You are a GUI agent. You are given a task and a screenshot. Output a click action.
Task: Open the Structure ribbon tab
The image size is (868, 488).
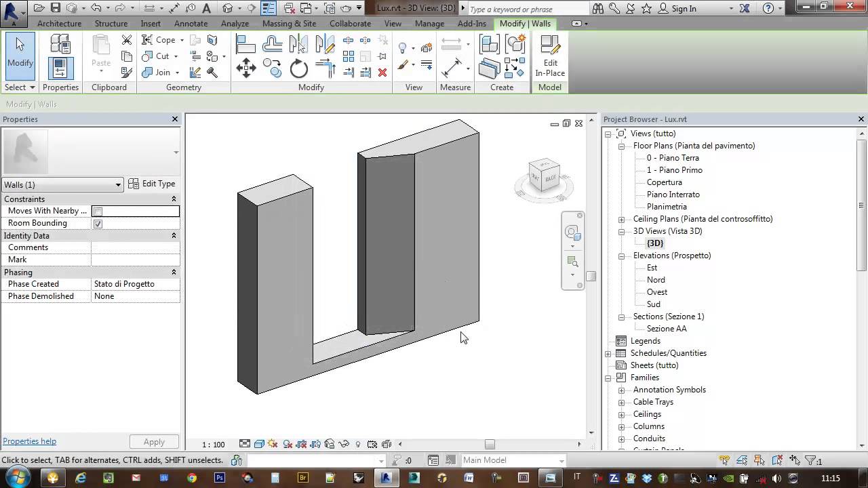point(111,23)
